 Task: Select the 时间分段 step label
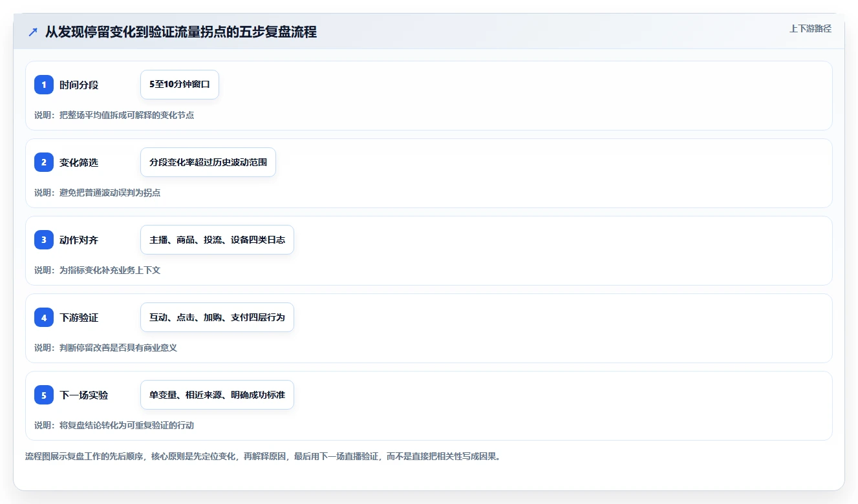79,85
